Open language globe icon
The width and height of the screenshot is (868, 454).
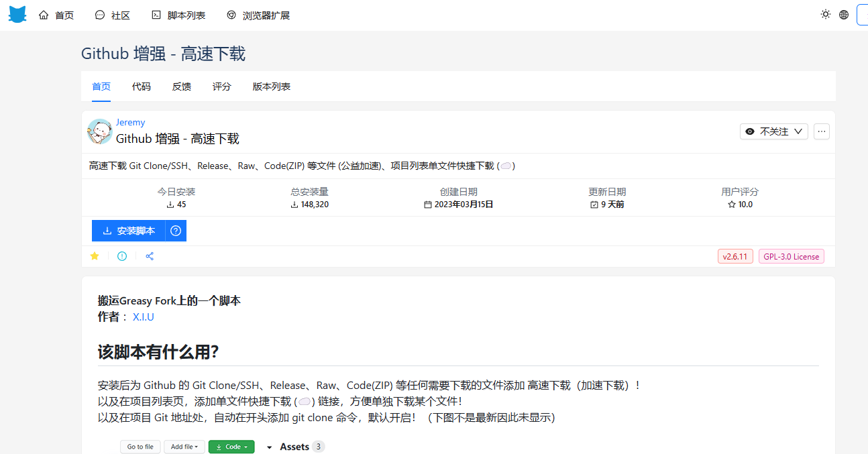point(844,14)
